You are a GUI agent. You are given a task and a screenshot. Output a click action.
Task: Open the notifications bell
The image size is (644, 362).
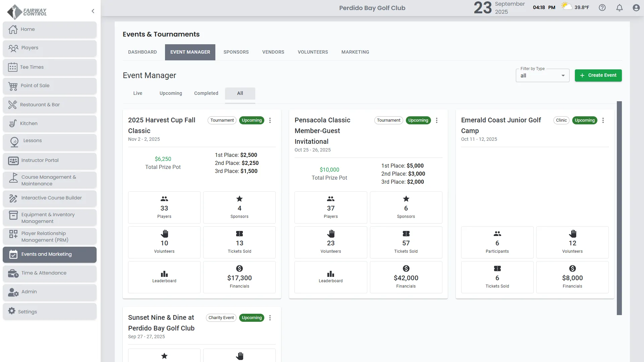point(619,8)
